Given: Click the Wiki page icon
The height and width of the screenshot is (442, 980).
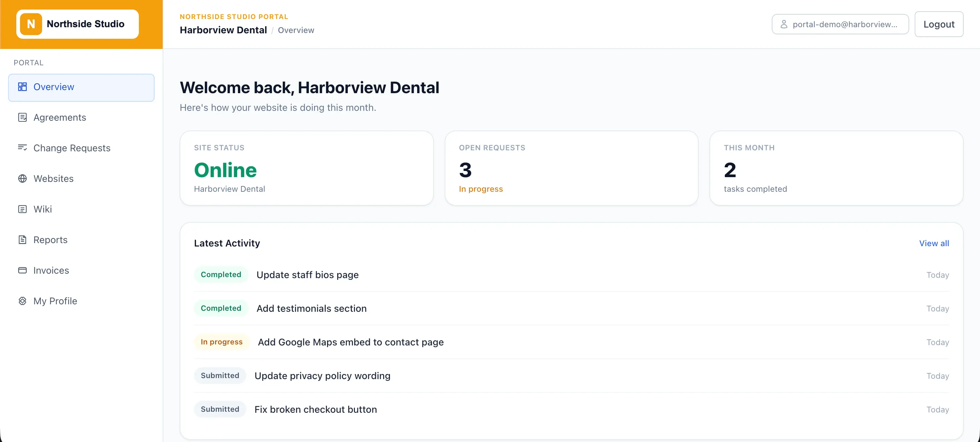Looking at the screenshot, I should 22,209.
